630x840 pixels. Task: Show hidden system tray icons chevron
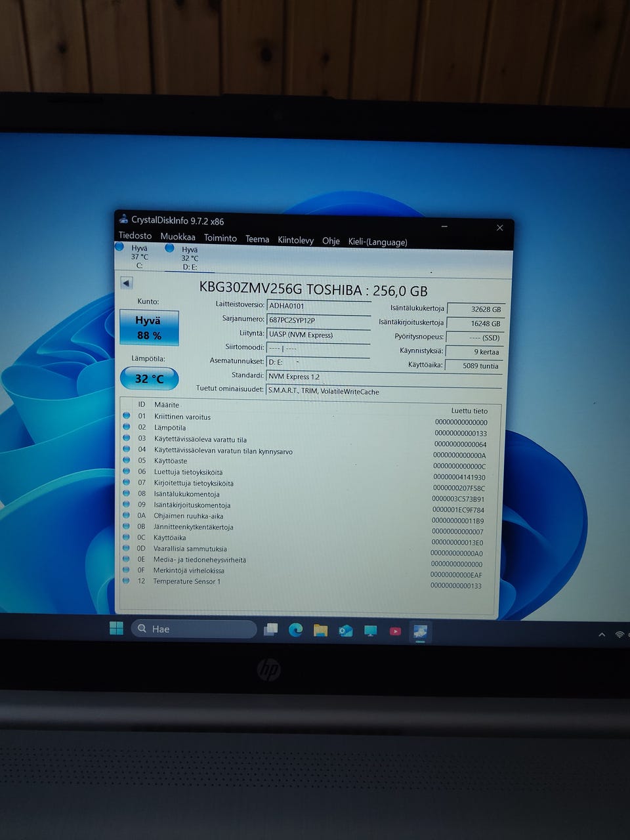tap(602, 635)
